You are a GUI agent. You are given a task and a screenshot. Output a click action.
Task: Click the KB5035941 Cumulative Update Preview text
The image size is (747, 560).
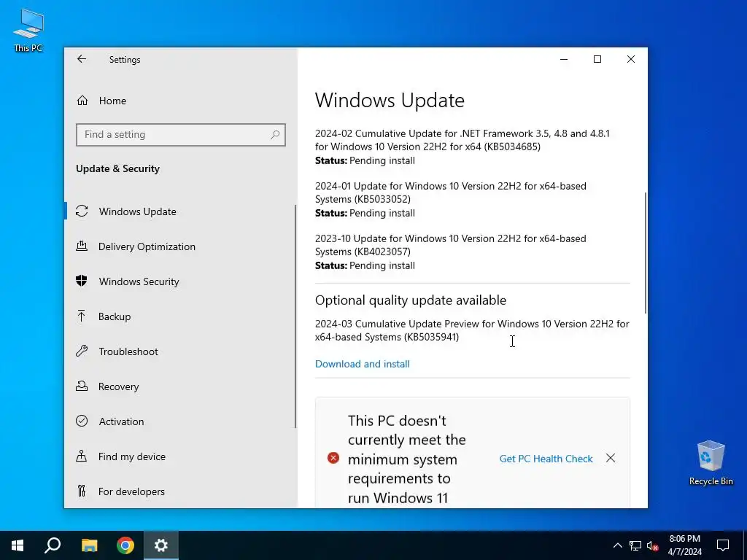click(472, 330)
